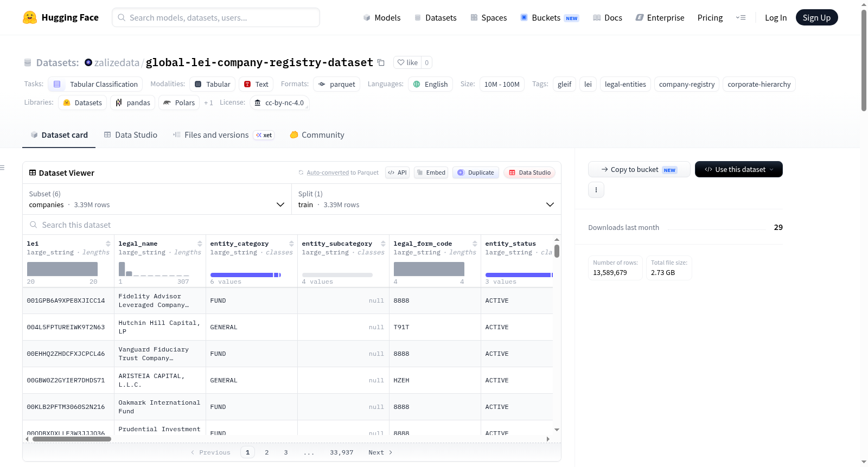Select the Polars library tag
The width and height of the screenshot is (868, 467).
(x=179, y=103)
